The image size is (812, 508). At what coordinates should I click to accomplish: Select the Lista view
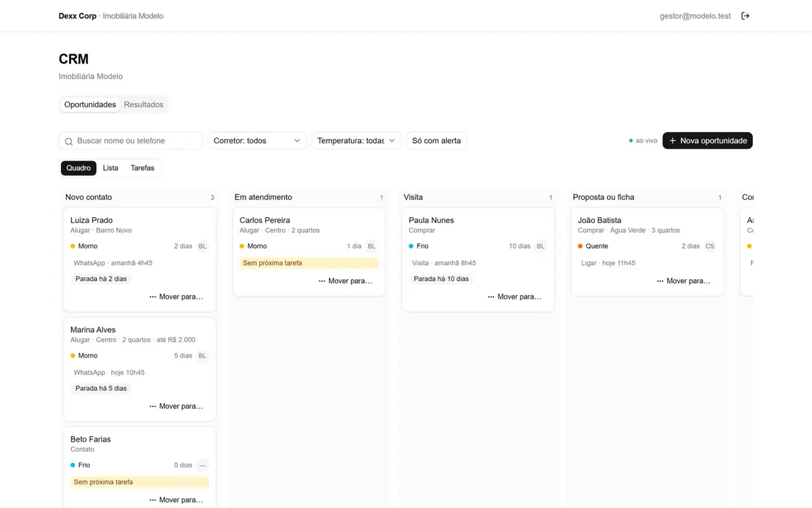(110, 168)
